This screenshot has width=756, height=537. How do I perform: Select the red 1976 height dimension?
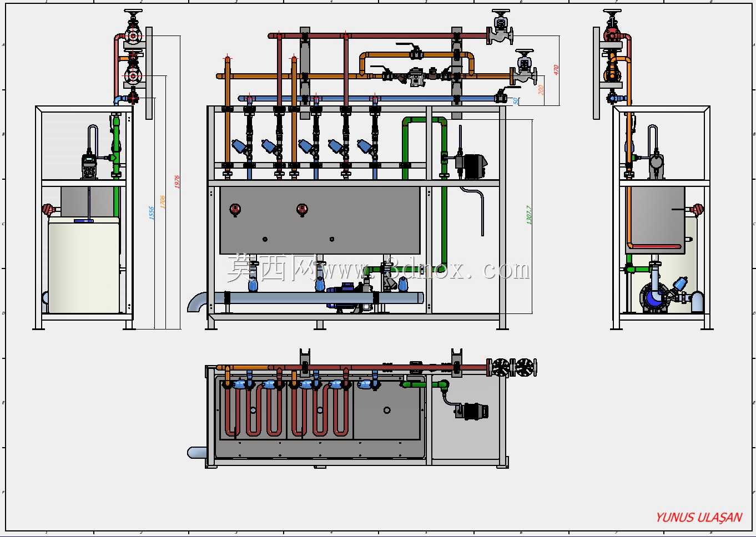[x=177, y=181]
